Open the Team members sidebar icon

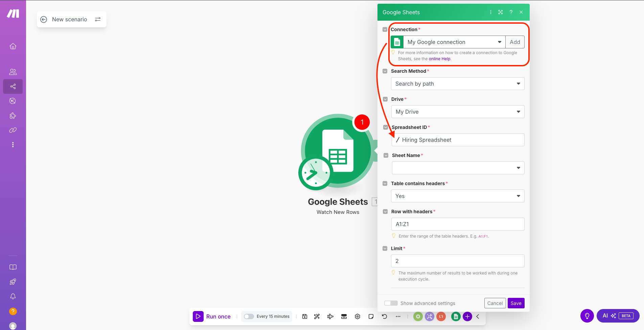click(x=13, y=71)
